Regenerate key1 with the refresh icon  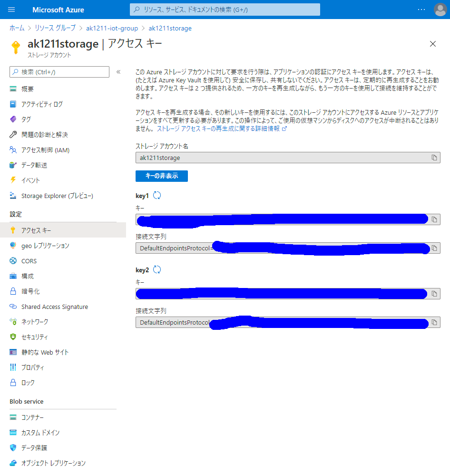click(157, 195)
